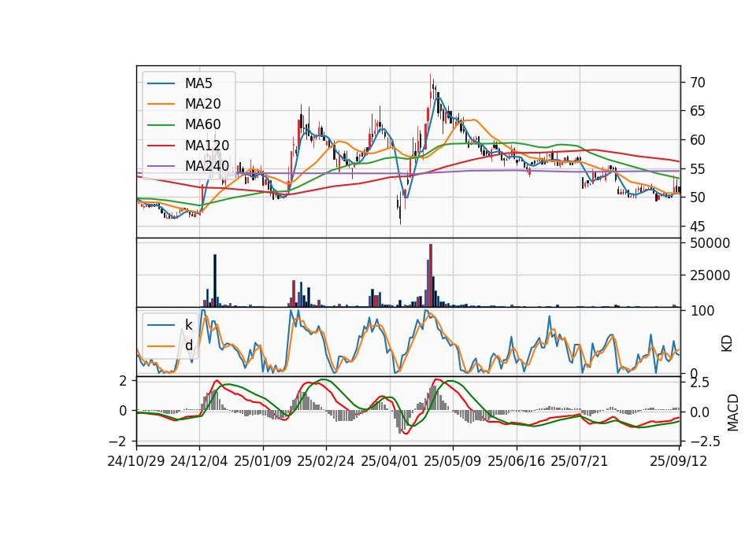Click the price axis tick 60
The image size is (756, 543).
[x=698, y=140]
